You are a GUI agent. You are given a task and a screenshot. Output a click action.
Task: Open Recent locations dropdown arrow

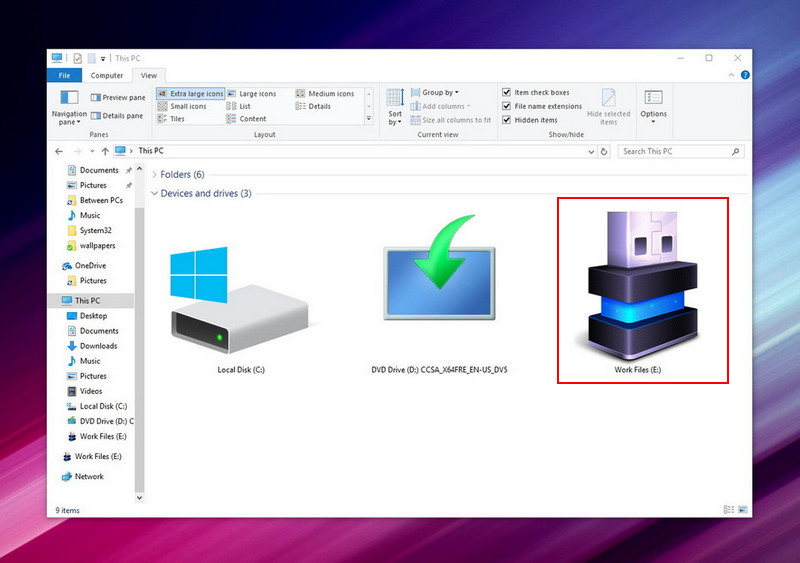(x=92, y=151)
